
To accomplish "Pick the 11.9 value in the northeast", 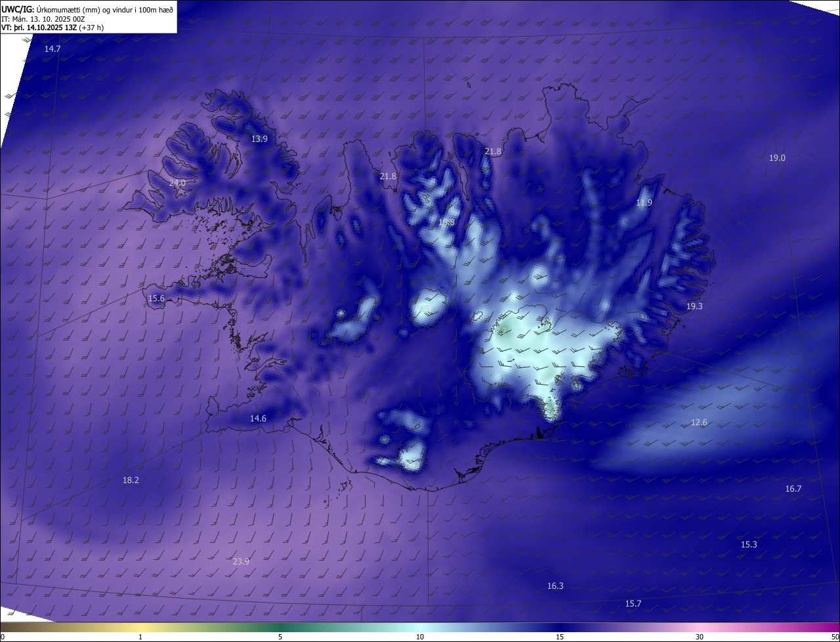I will pos(644,203).
